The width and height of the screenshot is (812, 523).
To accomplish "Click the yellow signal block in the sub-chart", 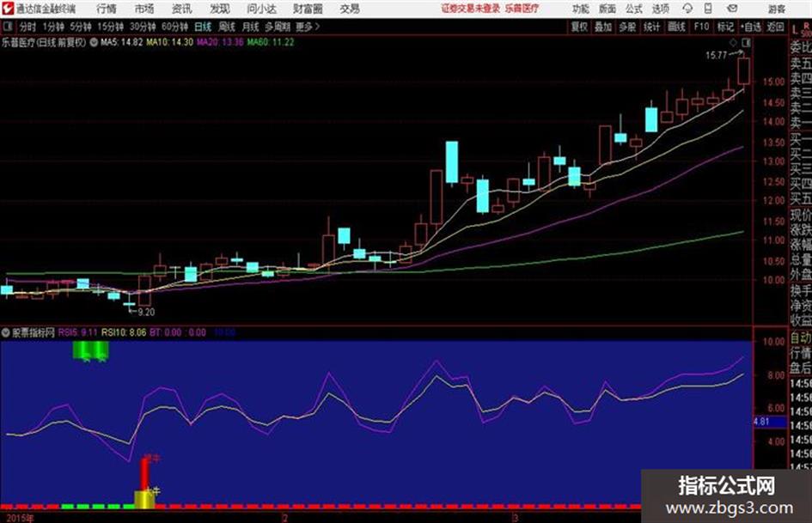I will tap(144, 499).
